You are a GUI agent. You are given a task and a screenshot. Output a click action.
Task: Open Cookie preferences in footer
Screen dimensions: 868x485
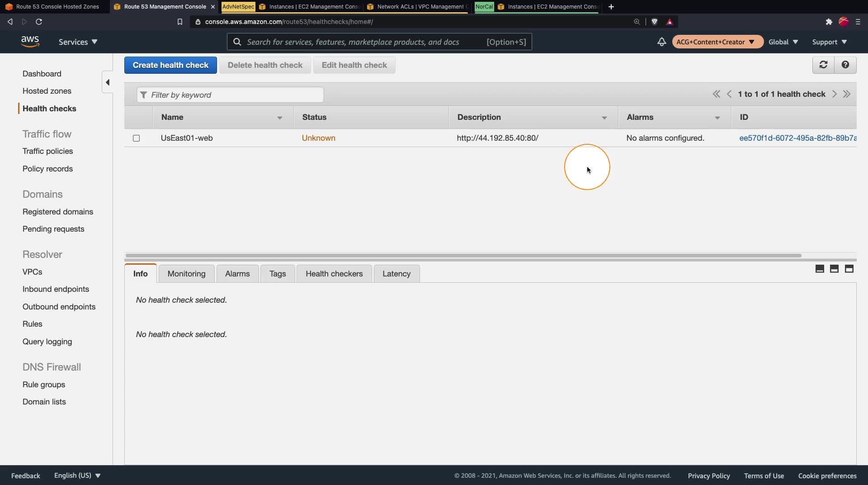pos(827,475)
